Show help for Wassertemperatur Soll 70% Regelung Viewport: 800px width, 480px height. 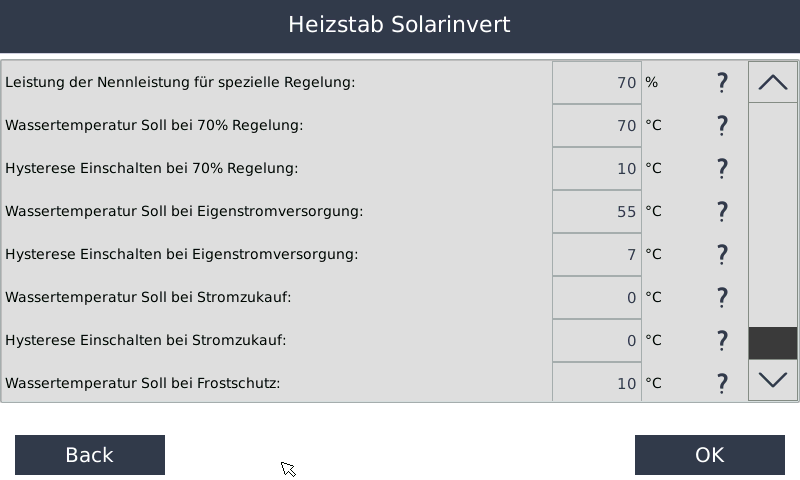coord(722,125)
